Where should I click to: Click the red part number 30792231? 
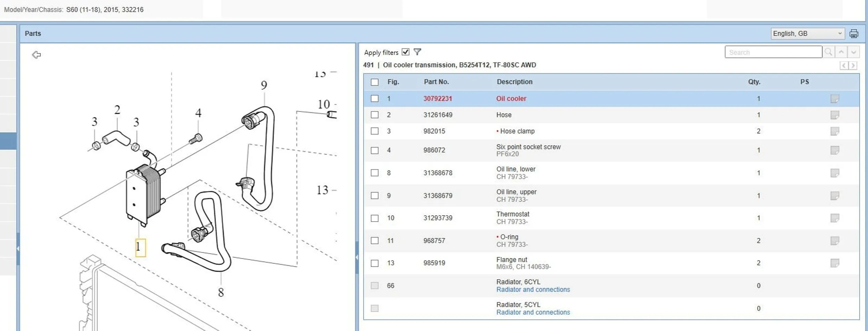click(437, 99)
